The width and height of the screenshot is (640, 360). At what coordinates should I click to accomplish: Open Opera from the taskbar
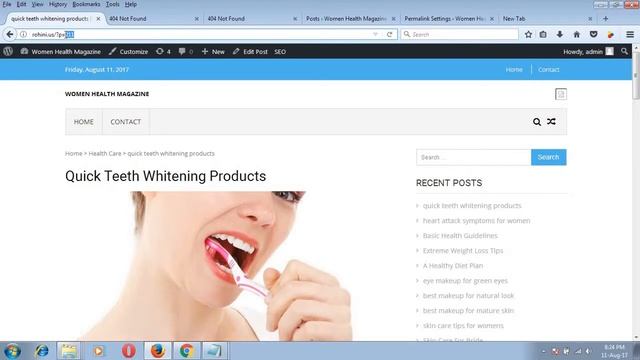129,351
